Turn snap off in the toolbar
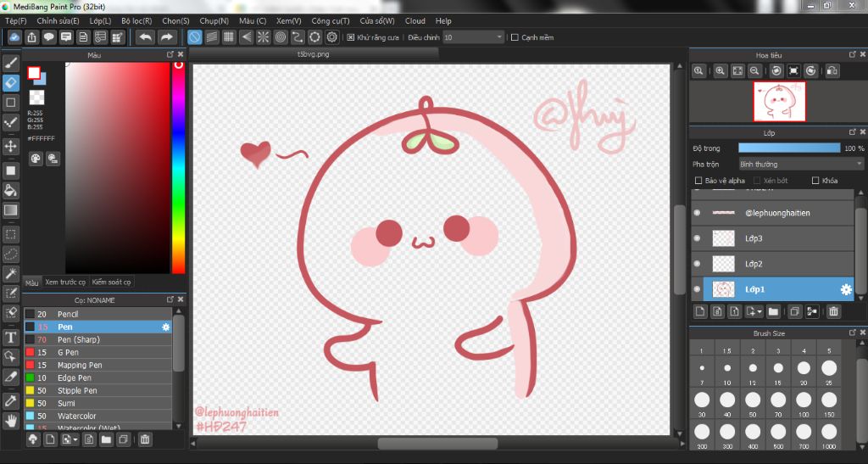 [194, 37]
